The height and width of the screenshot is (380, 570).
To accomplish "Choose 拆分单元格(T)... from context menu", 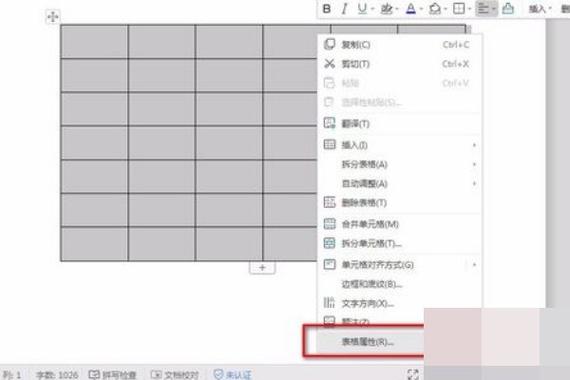I will [x=399, y=243].
